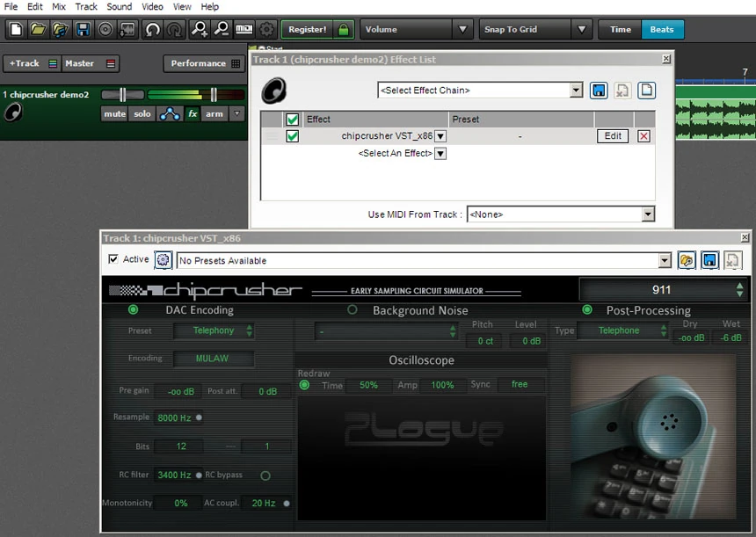The height and width of the screenshot is (537, 756).
Task: Open the Select An Effect dropdown arrow
Action: [440, 154]
